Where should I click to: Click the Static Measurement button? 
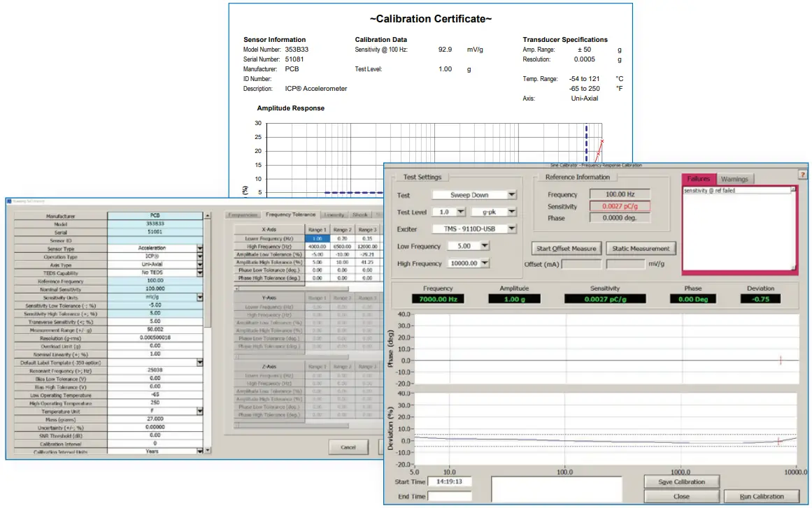pos(640,249)
